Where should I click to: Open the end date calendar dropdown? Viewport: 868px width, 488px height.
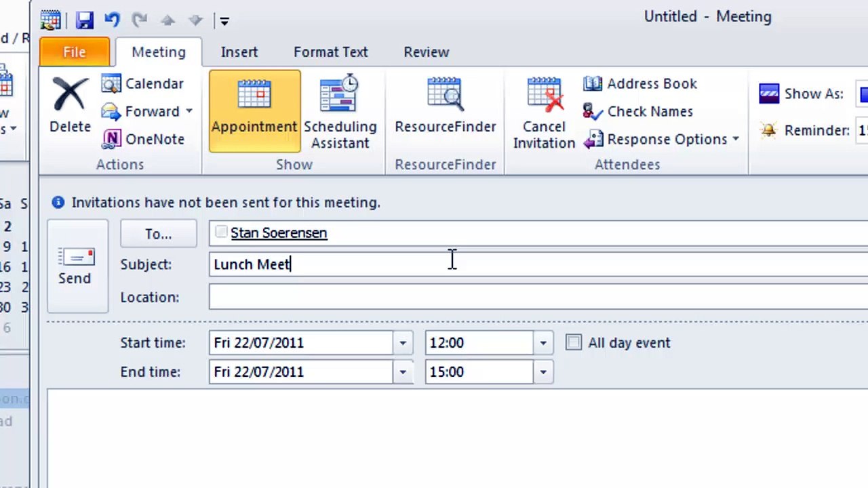pos(403,372)
